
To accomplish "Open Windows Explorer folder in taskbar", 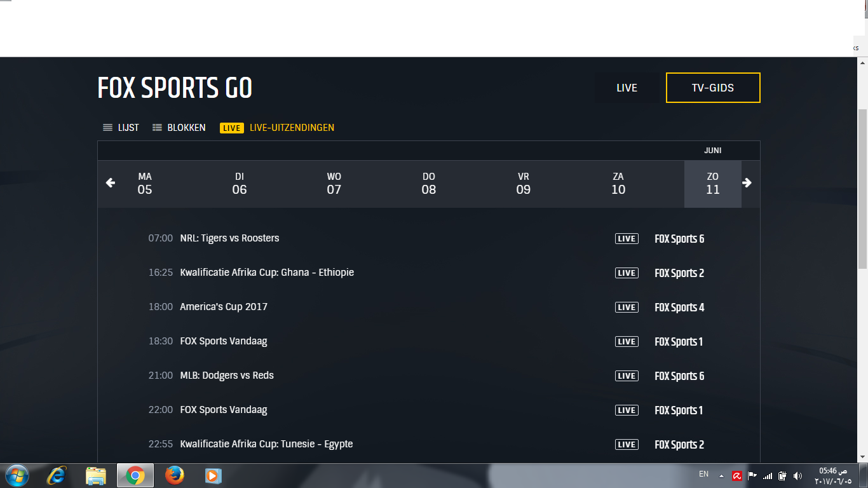I will [96, 475].
